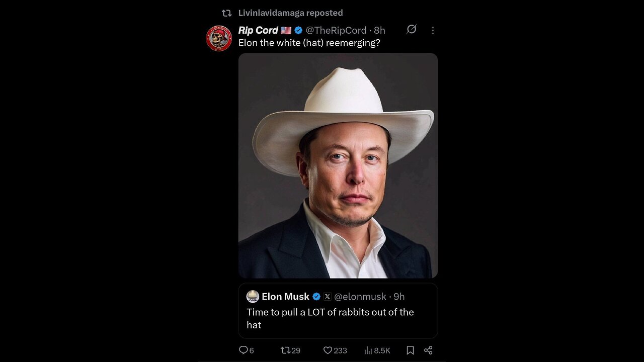Click the reply speech bubble icon
The image size is (644, 362).
244,350
